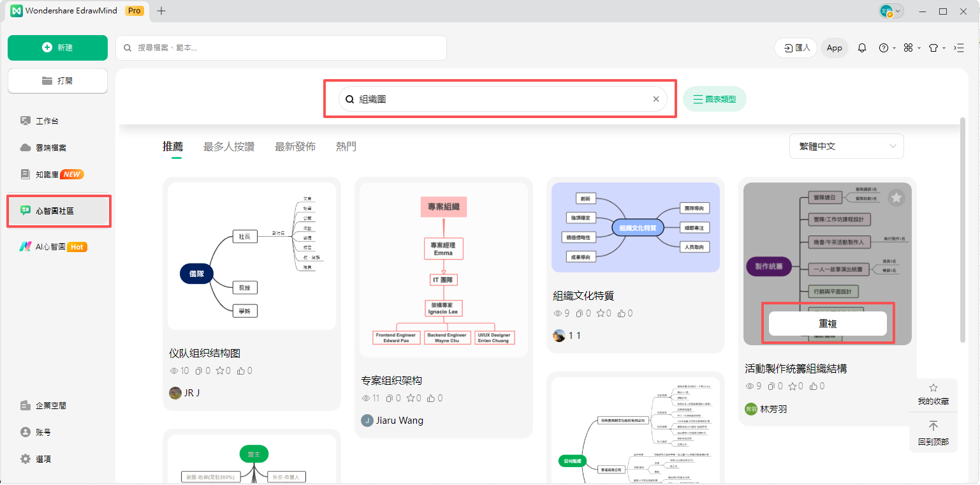Open the user account avatar dropdown
Image resolution: width=980 pixels, height=485 pixels.
[891, 11]
